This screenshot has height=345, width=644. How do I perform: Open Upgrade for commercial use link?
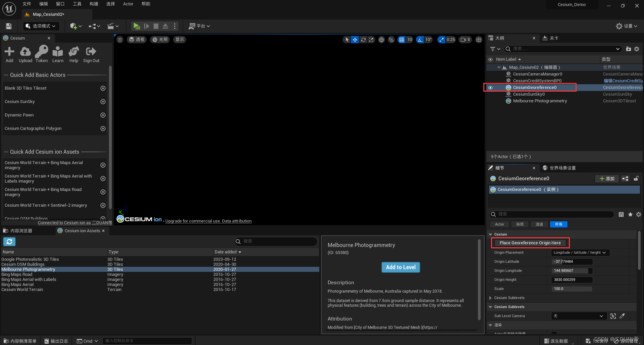pos(193,221)
